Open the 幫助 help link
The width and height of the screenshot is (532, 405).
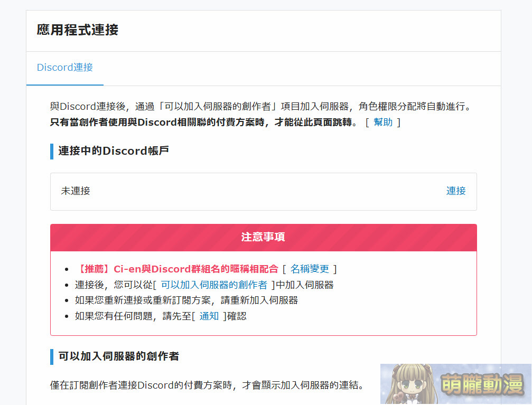click(383, 122)
